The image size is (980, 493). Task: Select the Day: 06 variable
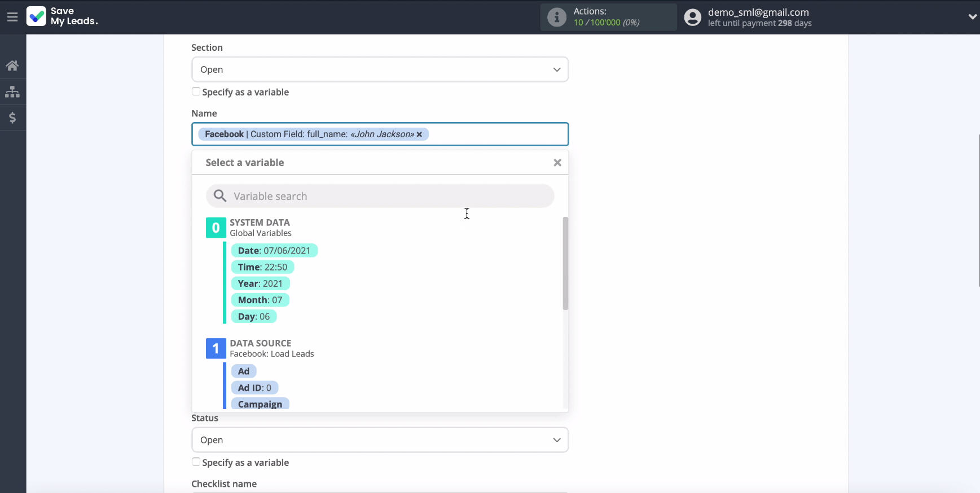(254, 316)
